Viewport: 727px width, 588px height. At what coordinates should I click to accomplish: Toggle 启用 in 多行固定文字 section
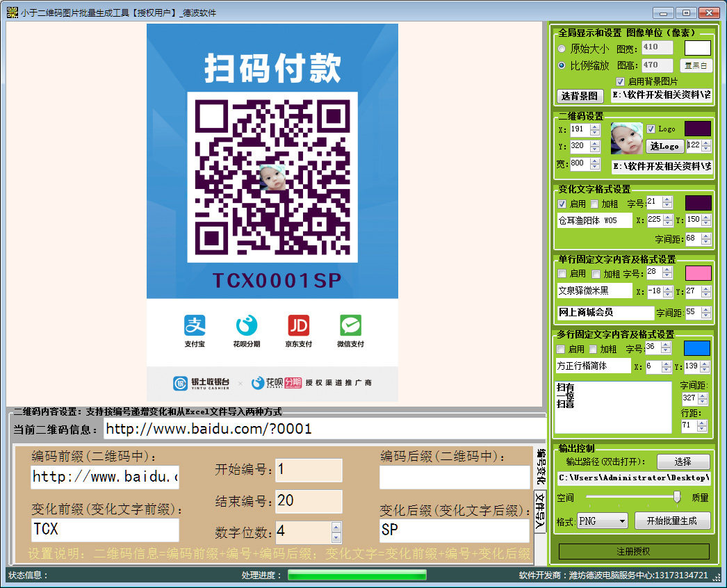click(x=561, y=349)
